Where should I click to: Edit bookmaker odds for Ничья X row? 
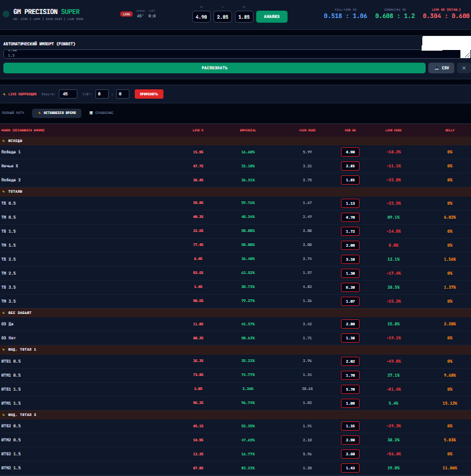(x=350, y=166)
